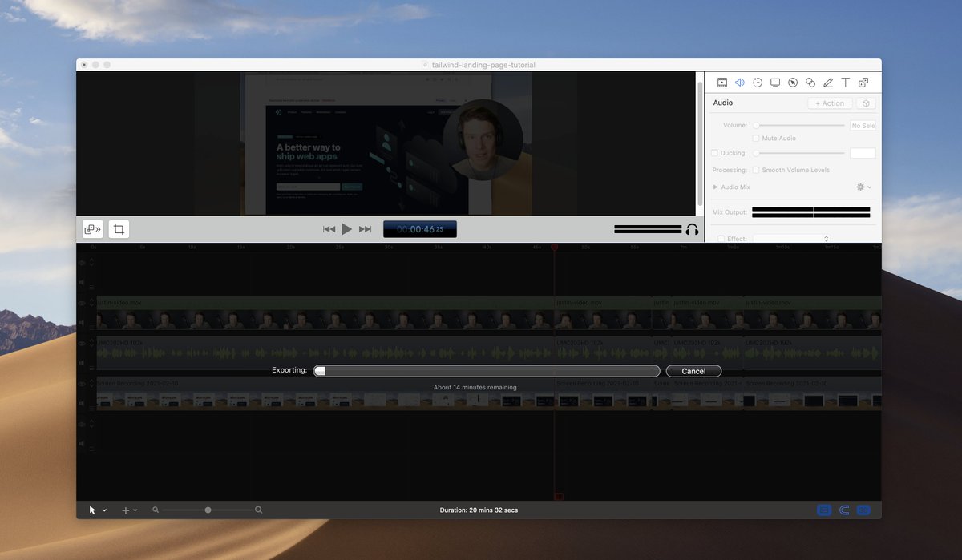This screenshot has width=962, height=560.
Task: Click the + Action button
Action: click(830, 103)
